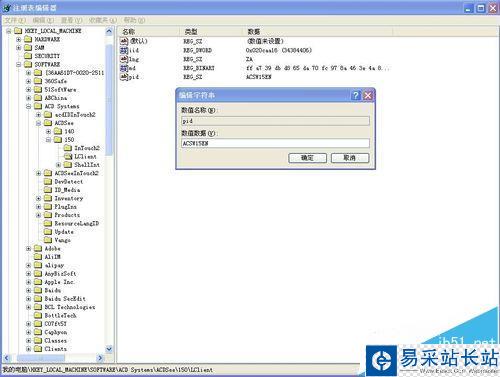Select the SECURITY folder icon

point(28,56)
